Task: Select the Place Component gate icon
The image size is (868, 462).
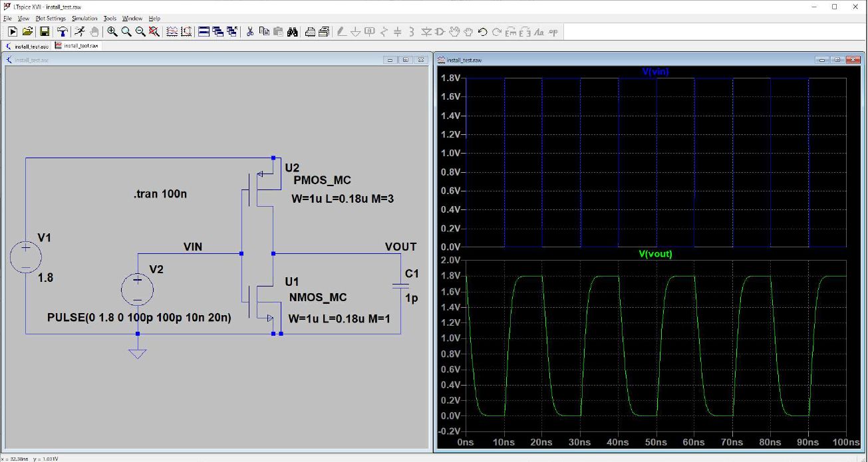Action: pos(440,31)
